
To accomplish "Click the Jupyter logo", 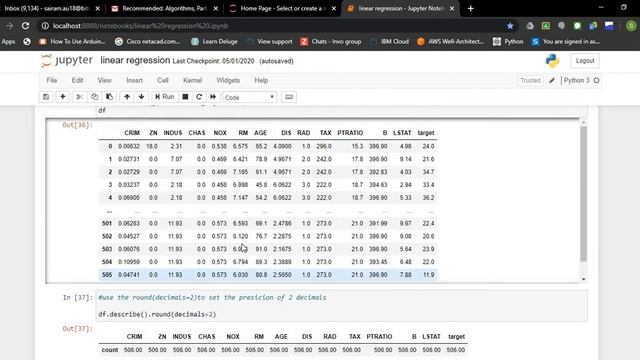I will coord(67,60).
